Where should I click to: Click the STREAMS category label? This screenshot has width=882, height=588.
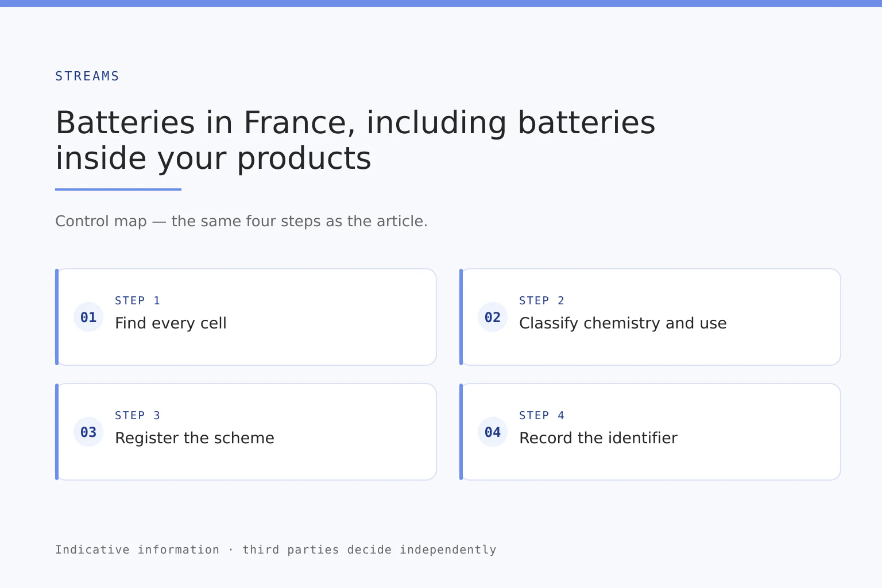pos(87,76)
